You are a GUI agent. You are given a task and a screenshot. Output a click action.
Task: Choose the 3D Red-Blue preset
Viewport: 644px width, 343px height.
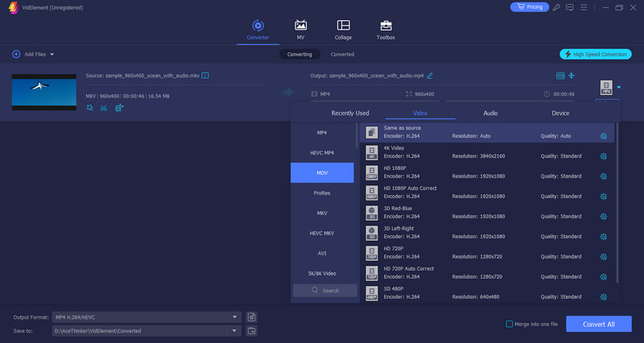pos(487,213)
